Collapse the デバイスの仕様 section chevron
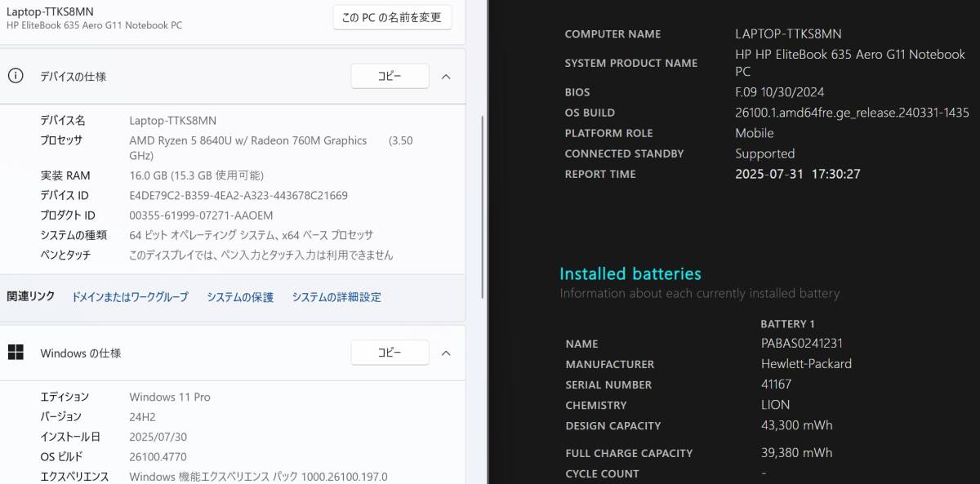The image size is (980, 484). click(446, 76)
